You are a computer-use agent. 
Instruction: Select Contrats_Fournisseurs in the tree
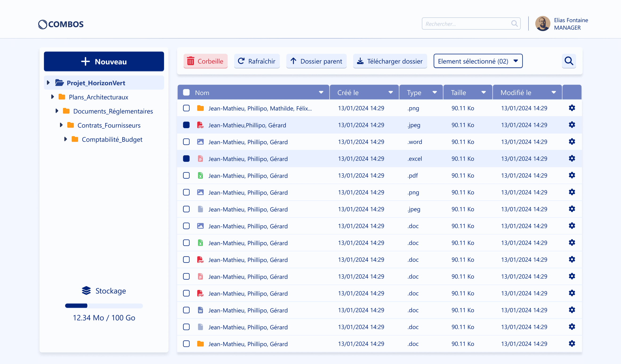[x=109, y=125]
